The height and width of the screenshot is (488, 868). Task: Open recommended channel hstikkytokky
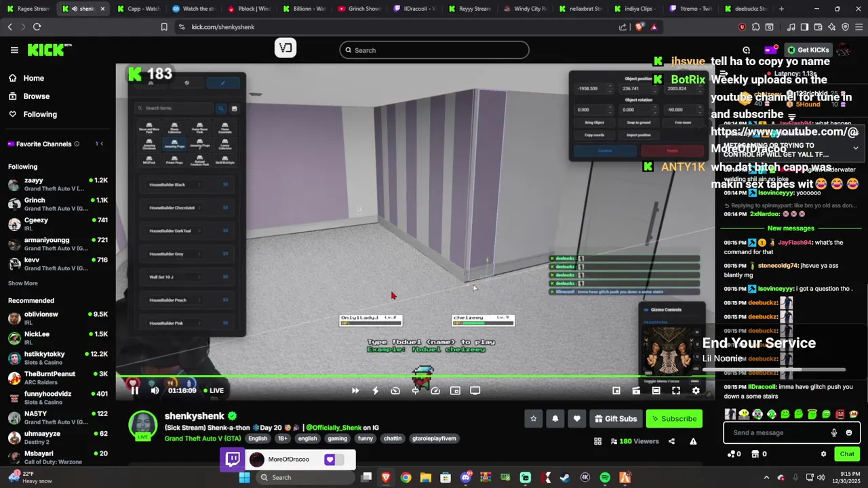point(58,358)
